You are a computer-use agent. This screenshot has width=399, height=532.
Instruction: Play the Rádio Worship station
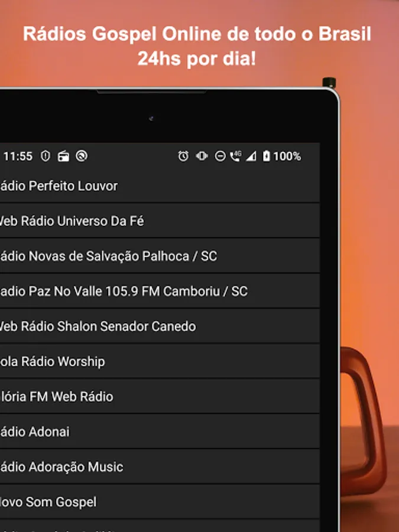point(160,361)
